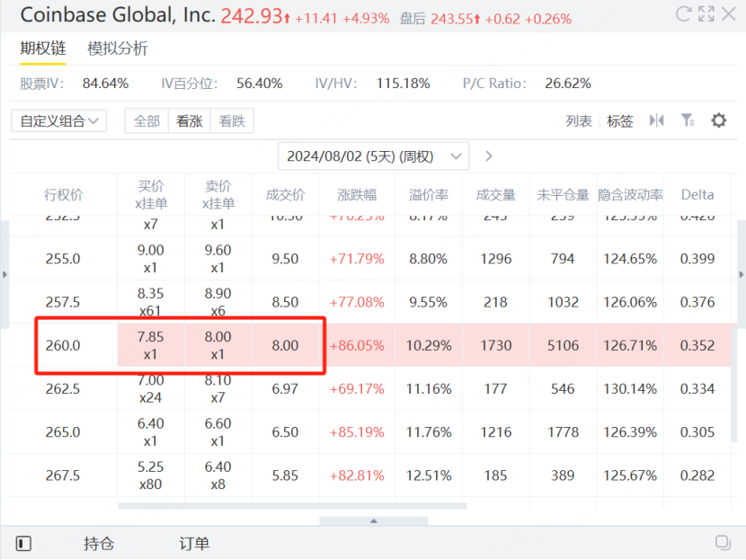Screen dimensions: 746x560
Task: Close the Coinbase option panel
Action: tap(728, 13)
